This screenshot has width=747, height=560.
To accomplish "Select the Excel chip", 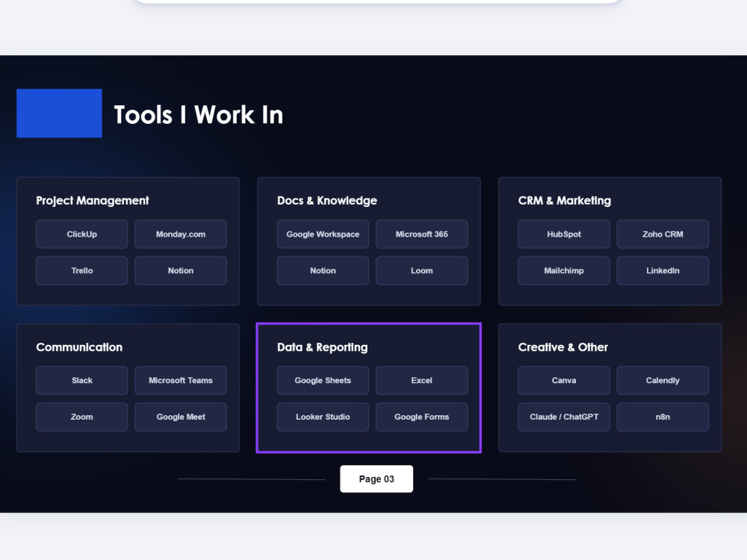I will coord(421,380).
